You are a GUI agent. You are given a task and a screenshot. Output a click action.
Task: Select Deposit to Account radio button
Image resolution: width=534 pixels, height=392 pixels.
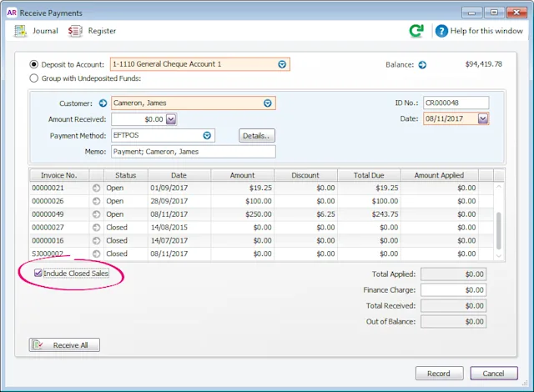pos(33,64)
